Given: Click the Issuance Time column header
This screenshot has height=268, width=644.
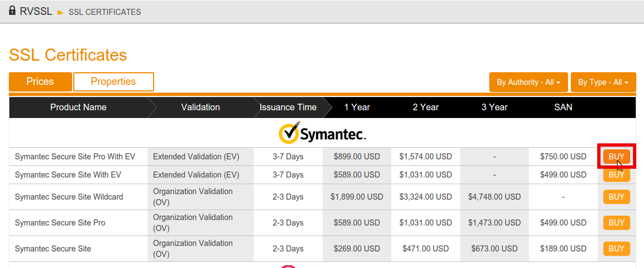Looking at the screenshot, I should pos(288,107).
